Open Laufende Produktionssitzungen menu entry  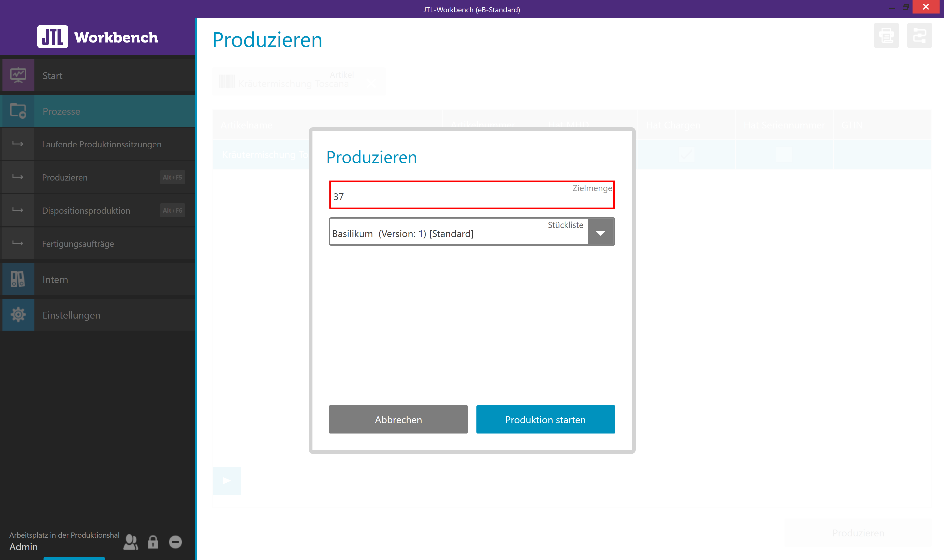pyautogui.click(x=102, y=144)
